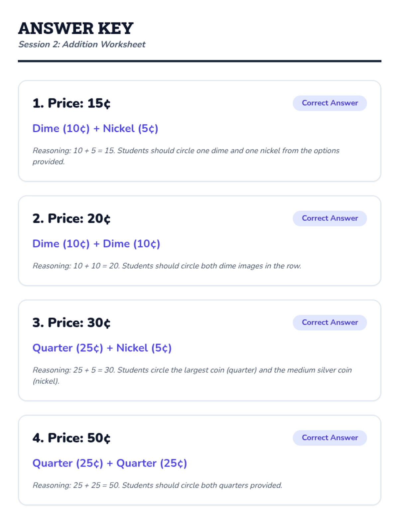
Task: Click the plus sign between Quarter and Nickel
Action: coord(110,348)
